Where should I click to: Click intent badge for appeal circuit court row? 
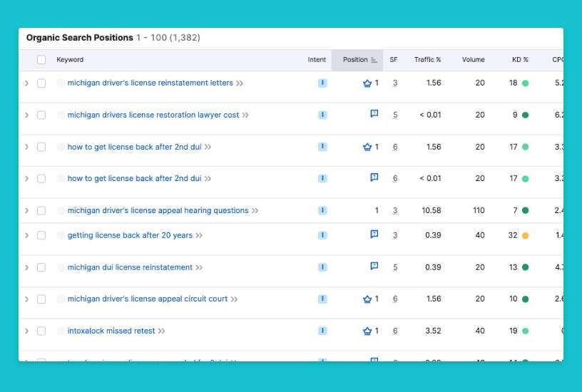[x=322, y=299]
